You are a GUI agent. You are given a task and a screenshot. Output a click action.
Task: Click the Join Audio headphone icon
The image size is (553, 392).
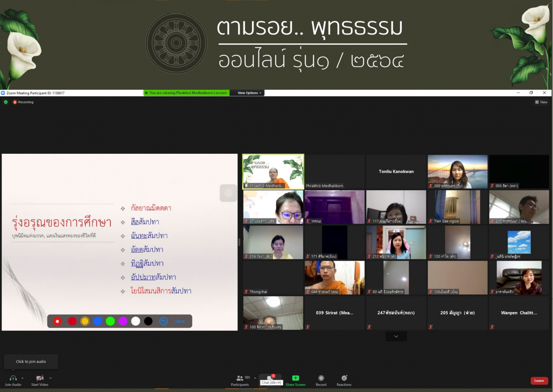point(13,378)
